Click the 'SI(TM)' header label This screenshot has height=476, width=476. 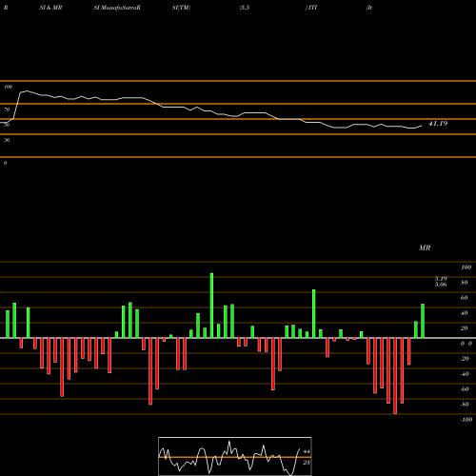pyautogui.click(x=181, y=8)
